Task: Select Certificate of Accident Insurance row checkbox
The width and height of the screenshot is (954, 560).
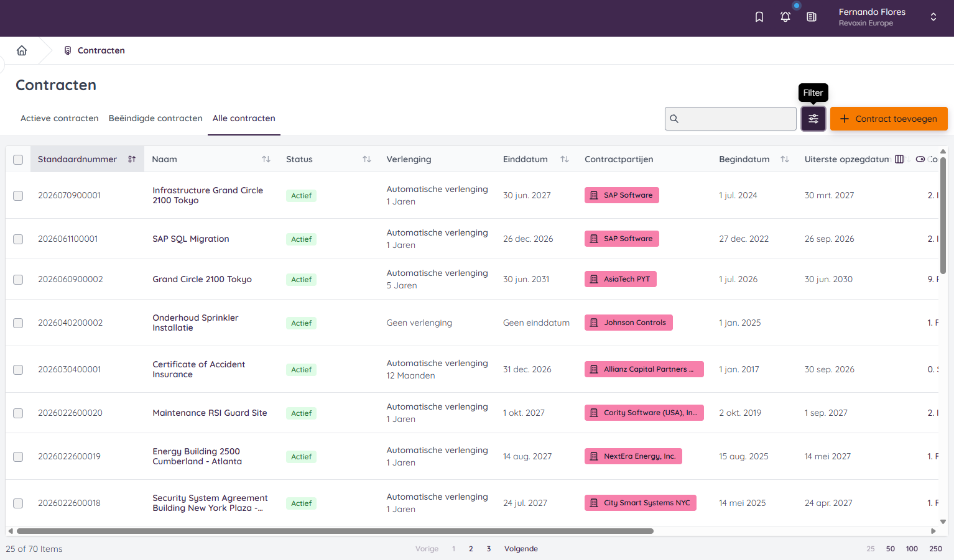Action: tap(18, 370)
